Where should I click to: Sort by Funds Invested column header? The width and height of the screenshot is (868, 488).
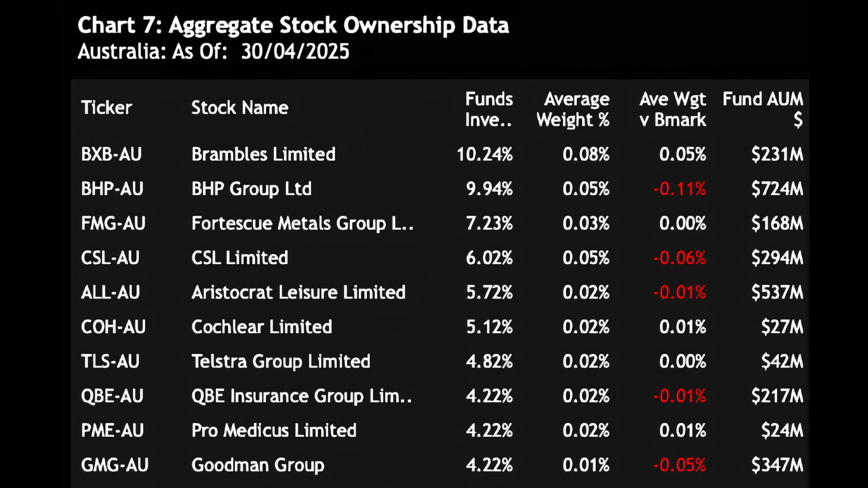(x=489, y=109)
